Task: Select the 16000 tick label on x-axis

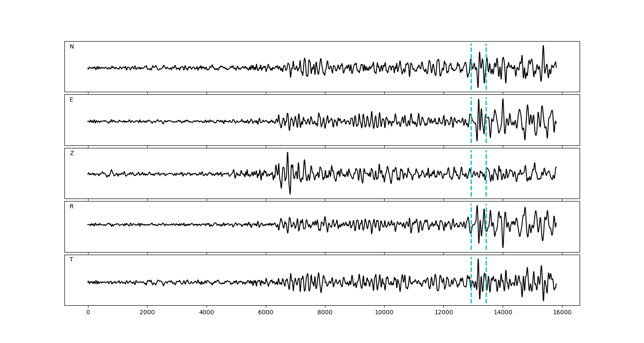Action: 562,313
